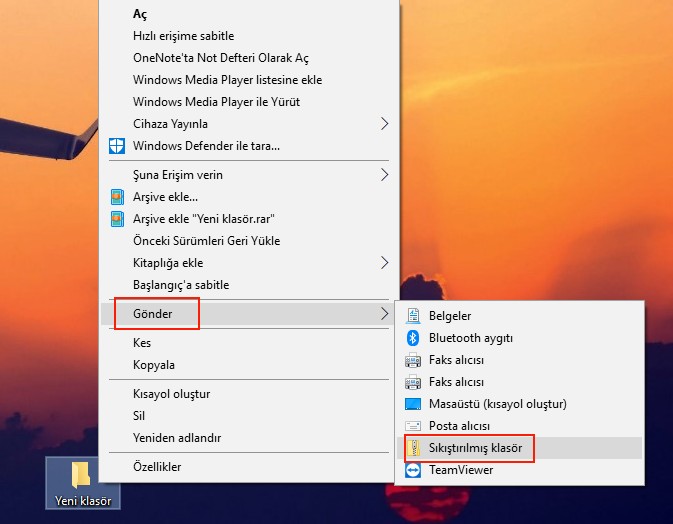This screenshot has width=673, height=524.
Task: Click the "Yeni klasör" folder label on desktop
Action: pos(83,501)
